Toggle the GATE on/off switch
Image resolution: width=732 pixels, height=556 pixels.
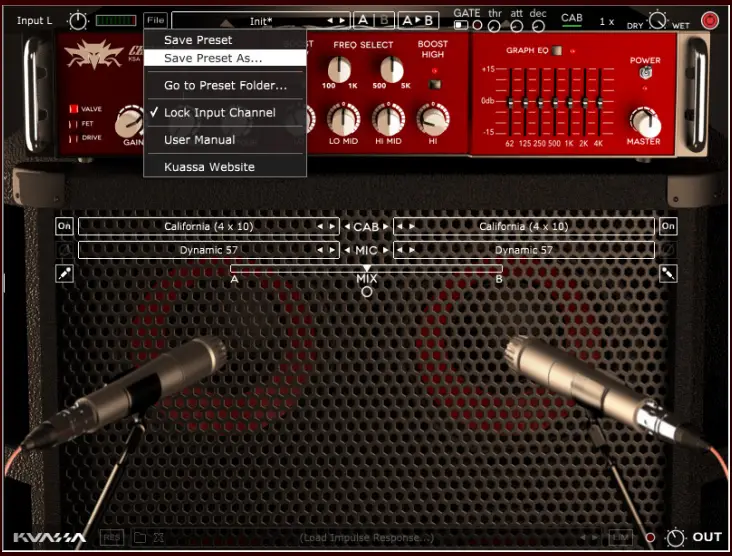click(460, 25)
